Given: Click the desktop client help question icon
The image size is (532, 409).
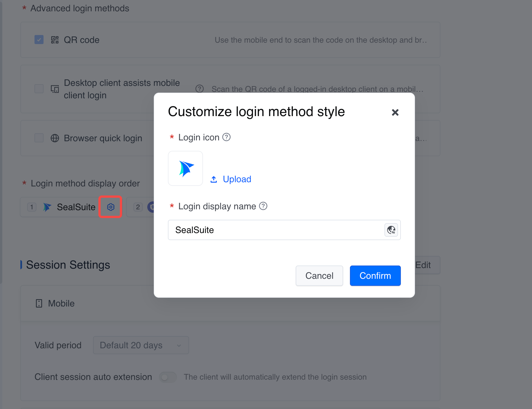Looking at the screenshot, I should click(x=200, y=89).
